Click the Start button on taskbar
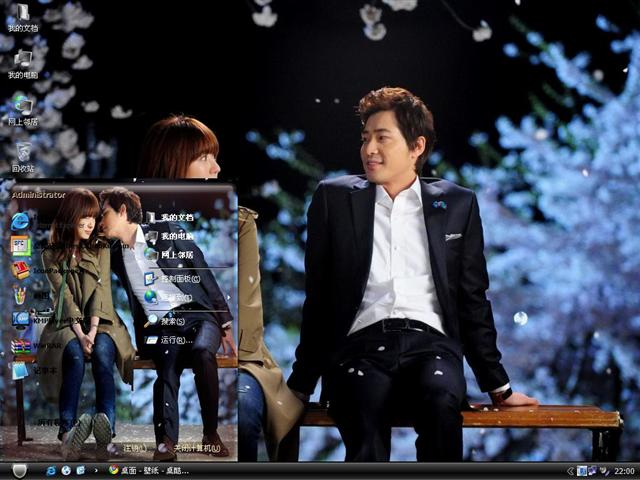 tap(20, 471)
